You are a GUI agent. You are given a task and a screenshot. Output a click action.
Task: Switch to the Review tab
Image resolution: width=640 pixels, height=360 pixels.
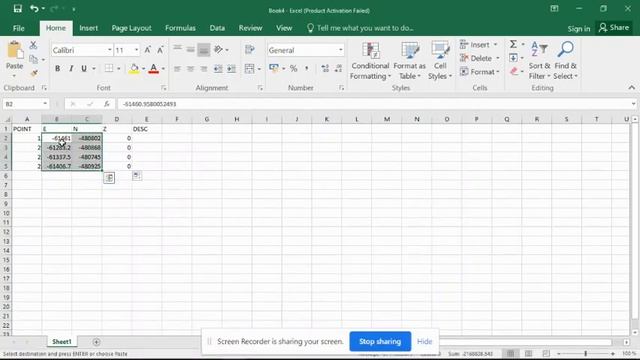[x=250, y=28]
